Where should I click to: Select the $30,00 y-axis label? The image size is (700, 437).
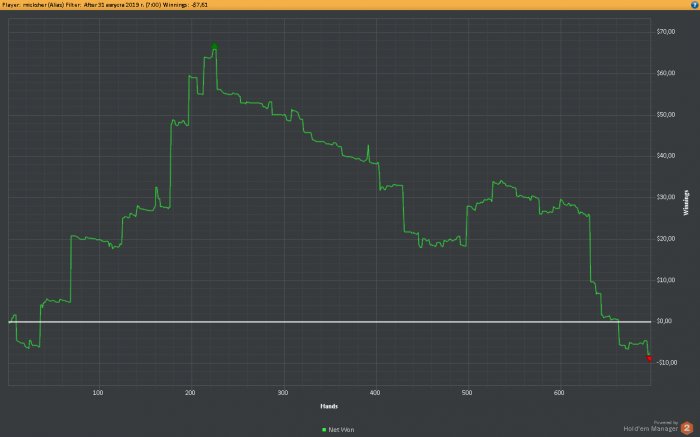pos(666,197)
